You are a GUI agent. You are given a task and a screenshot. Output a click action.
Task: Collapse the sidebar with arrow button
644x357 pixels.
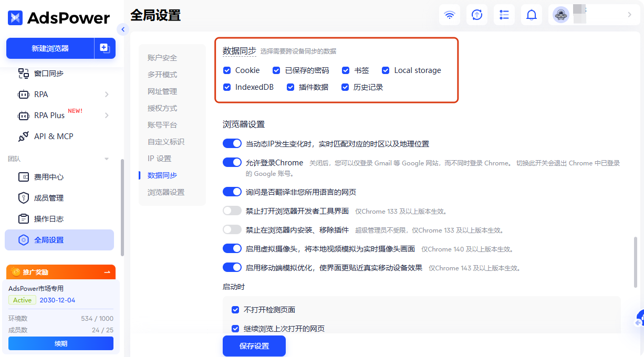pos(123,29)
